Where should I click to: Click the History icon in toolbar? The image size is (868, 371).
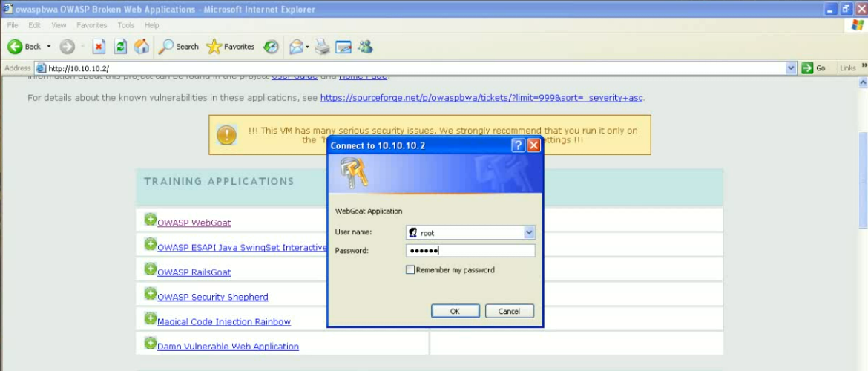pos(271,47)
